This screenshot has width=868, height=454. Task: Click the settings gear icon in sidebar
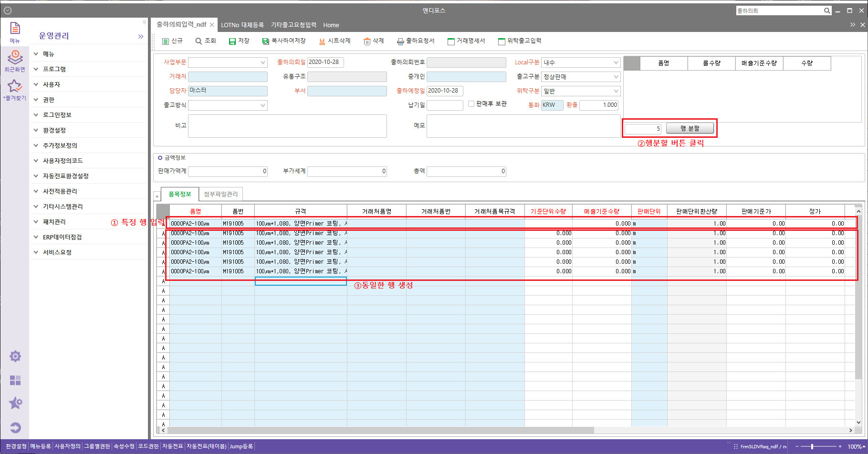[15, 356]
